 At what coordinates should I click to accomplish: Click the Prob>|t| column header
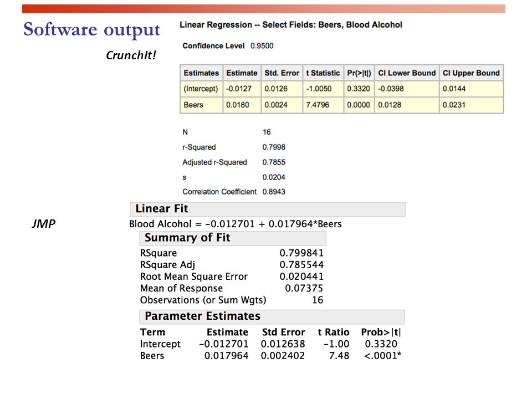coord(381,332)
